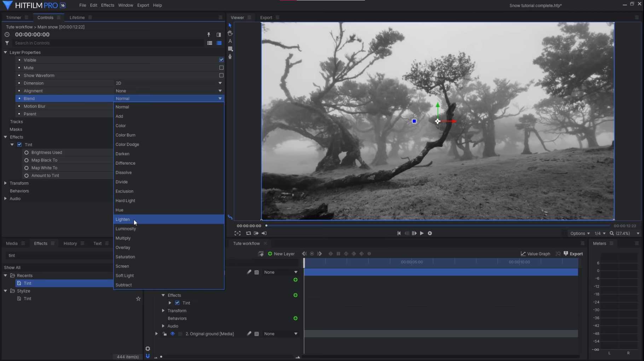Screen dimensions: 644x361
Task: Uncheck Tint checkbox in timeline layer
Action: 177,303
